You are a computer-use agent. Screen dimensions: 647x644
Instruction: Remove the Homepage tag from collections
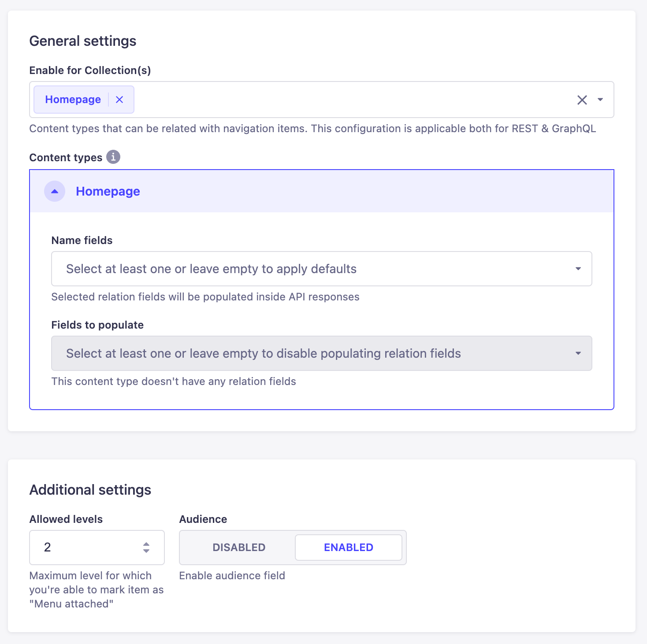(119, 100)
